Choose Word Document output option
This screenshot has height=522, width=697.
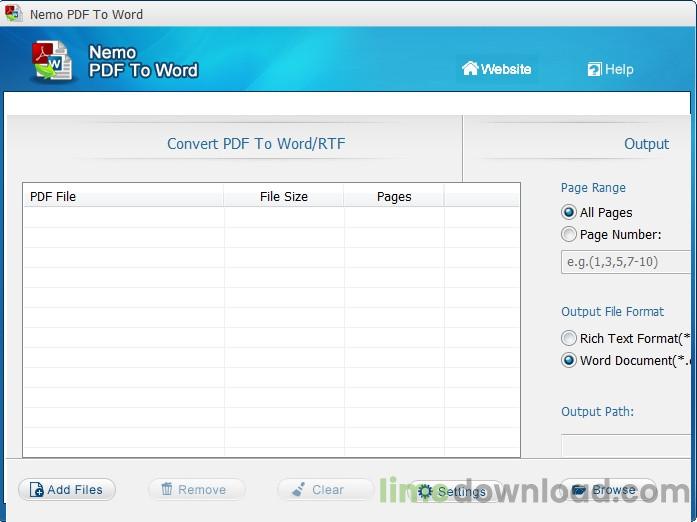[569, 360]
